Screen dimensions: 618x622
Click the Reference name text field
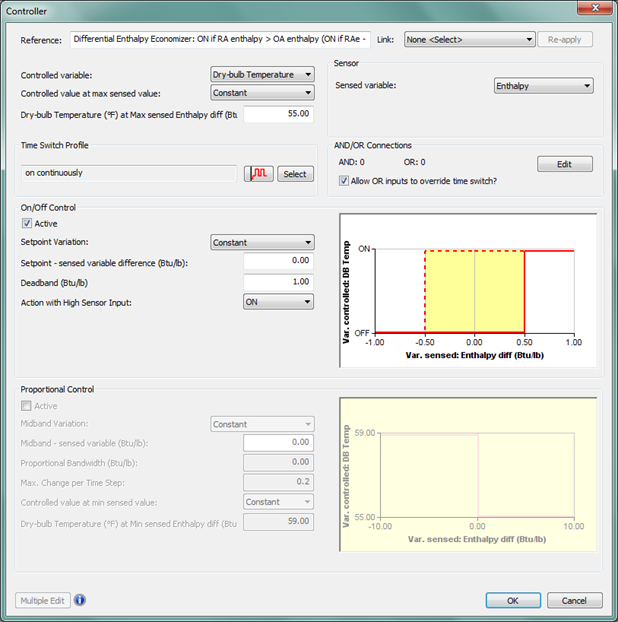click(220, 39)
